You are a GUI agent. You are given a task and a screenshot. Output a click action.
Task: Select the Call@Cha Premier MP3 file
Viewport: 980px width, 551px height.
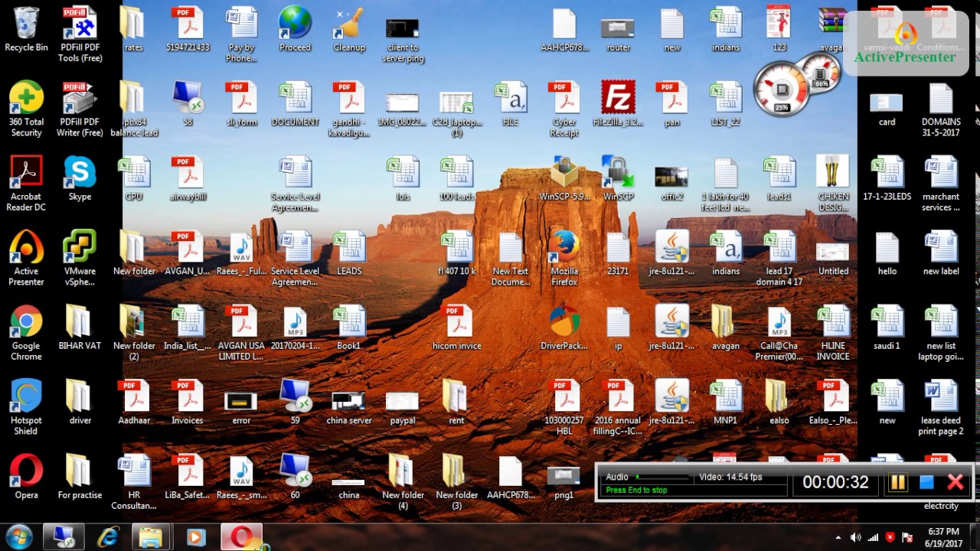(x=779, y=334)
